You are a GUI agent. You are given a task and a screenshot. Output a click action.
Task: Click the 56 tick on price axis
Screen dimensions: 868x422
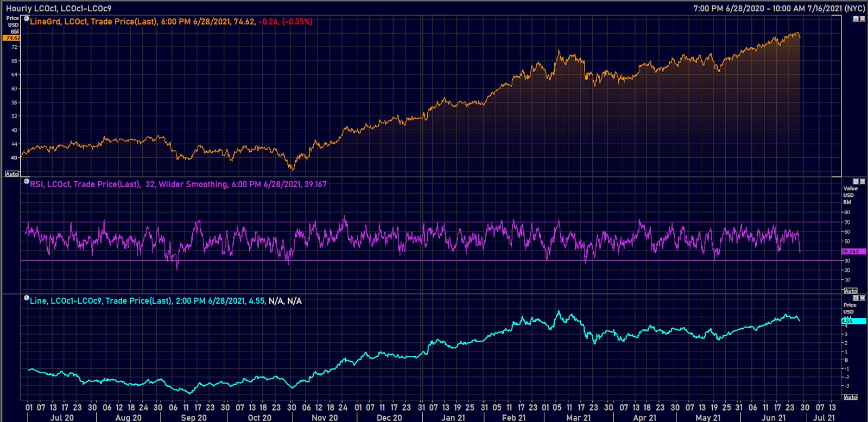(x=15, y=103)
